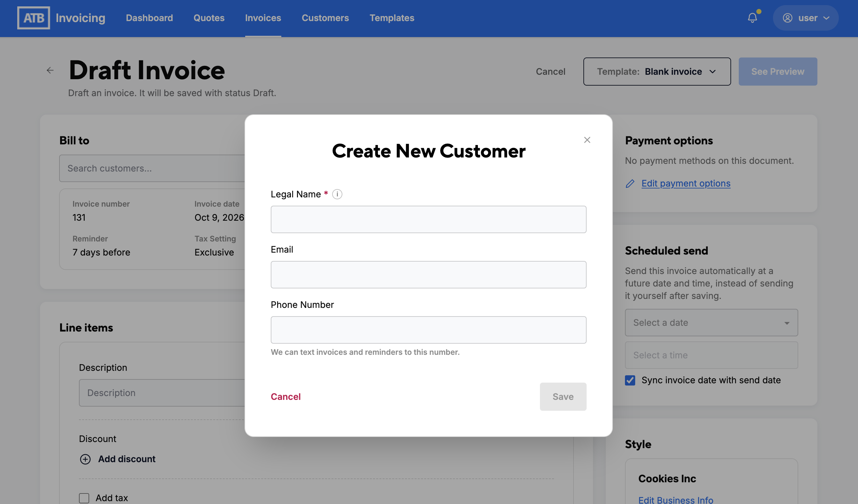The width and height of the screenshot is (858, 504).
Task: Open the notifications bell
Action: pyautogui.click(x=753, y=18)
